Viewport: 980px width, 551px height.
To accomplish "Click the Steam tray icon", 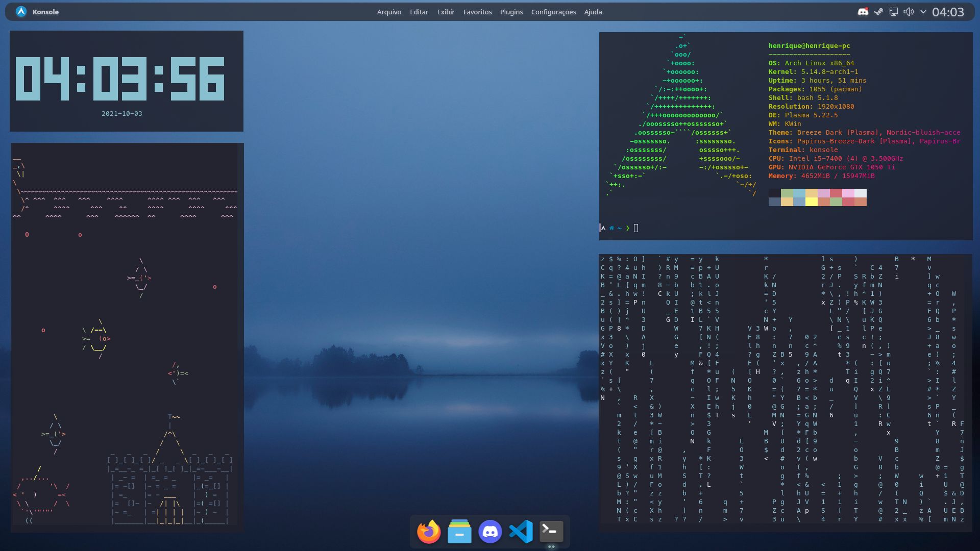I will coord(878,12).
